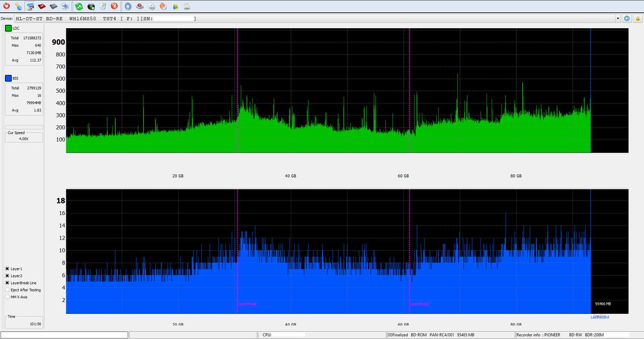The width and height of the screenshot is (644, 339).
Task: Click the Time value 101:56
Action: point(36,324)
